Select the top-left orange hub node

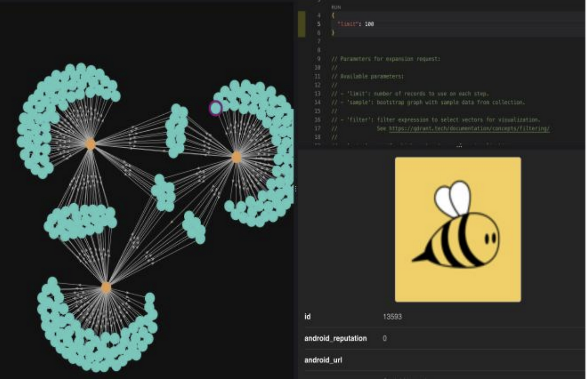[x=90, y=144]
